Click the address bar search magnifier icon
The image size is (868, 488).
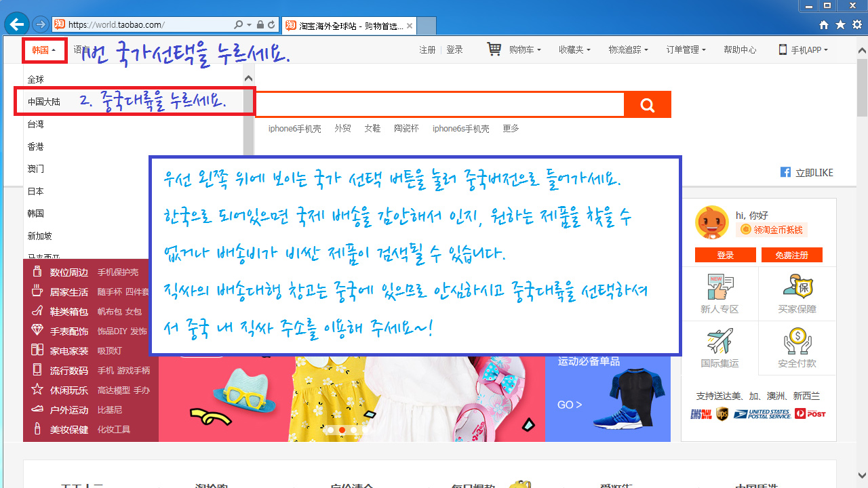239,24
